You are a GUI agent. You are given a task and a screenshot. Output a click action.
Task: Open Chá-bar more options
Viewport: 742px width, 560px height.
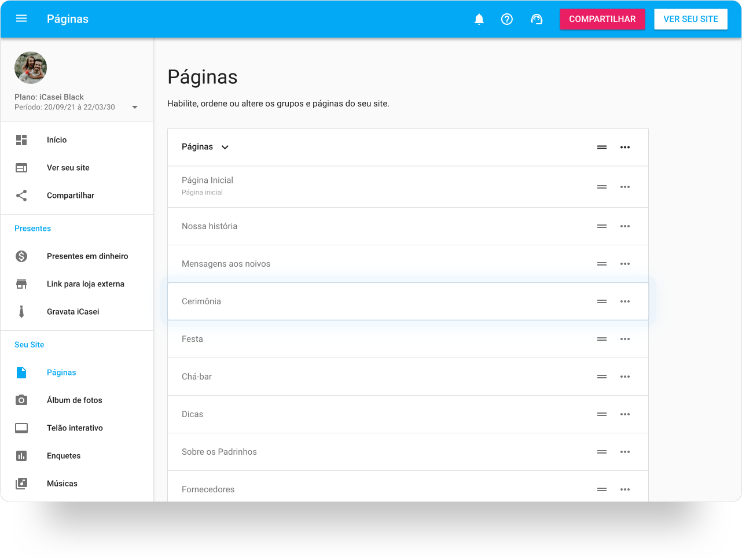point(625,377)
